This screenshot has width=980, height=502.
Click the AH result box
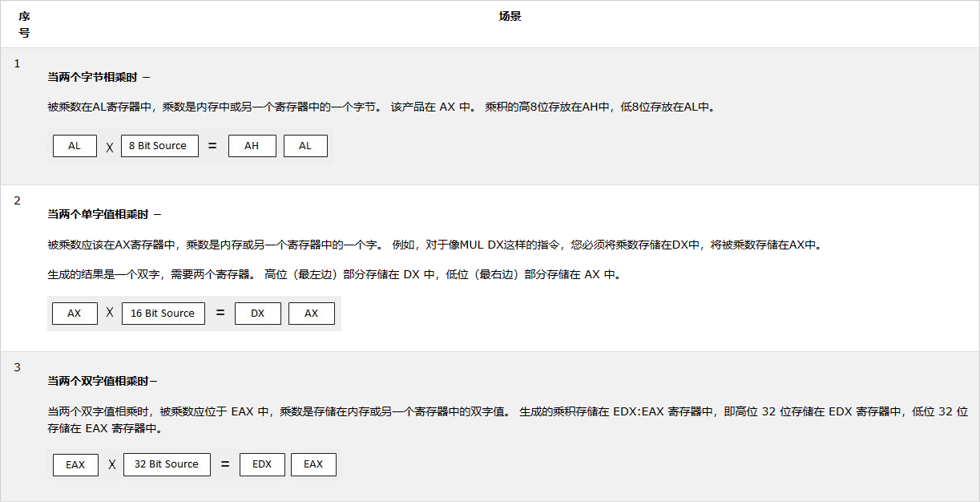252,146
